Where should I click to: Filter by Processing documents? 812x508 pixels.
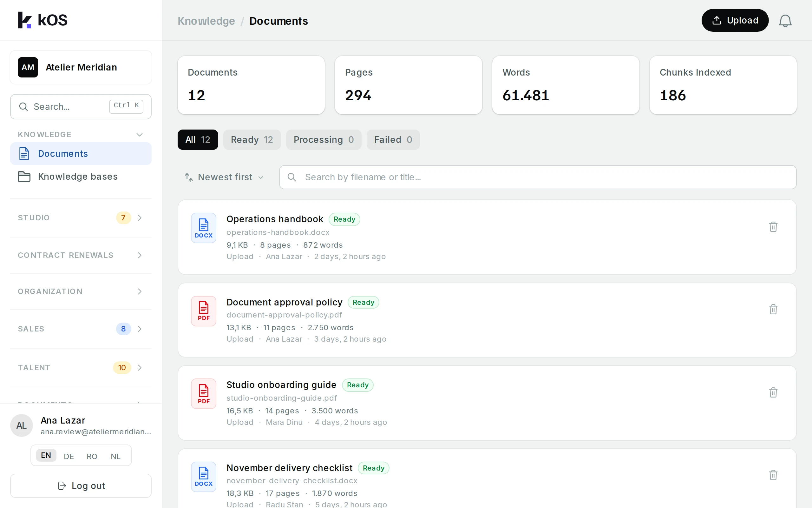pyautogui.click(x=324, y=139)
